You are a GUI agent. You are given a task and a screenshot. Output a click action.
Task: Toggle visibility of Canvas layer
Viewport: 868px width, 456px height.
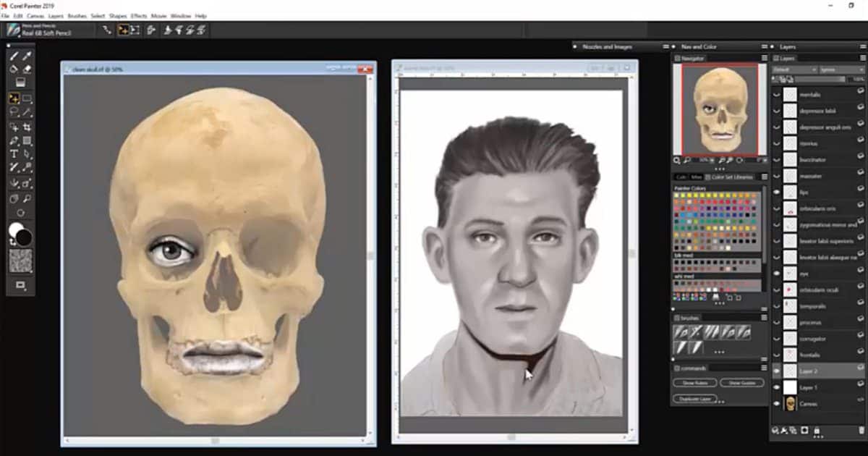click(777, 404)
